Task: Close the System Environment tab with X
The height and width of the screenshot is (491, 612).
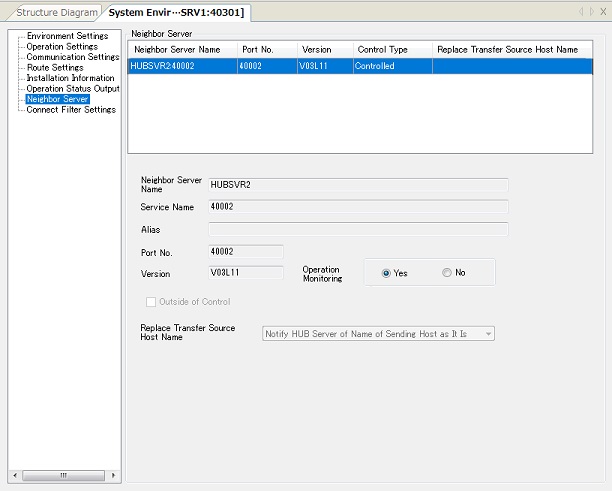Action: click(x=603, y=12)
